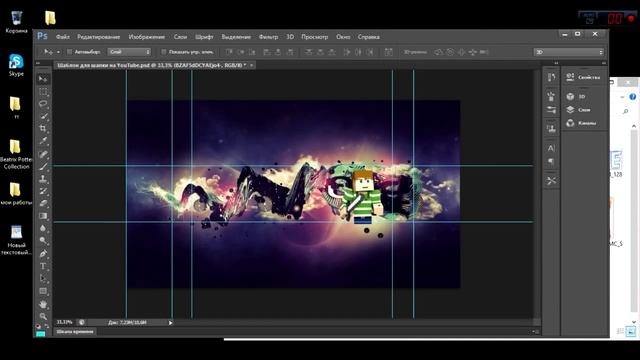Open the 3D workspace dropdown
The image size is (640, 360).
(x=569, y=52)
